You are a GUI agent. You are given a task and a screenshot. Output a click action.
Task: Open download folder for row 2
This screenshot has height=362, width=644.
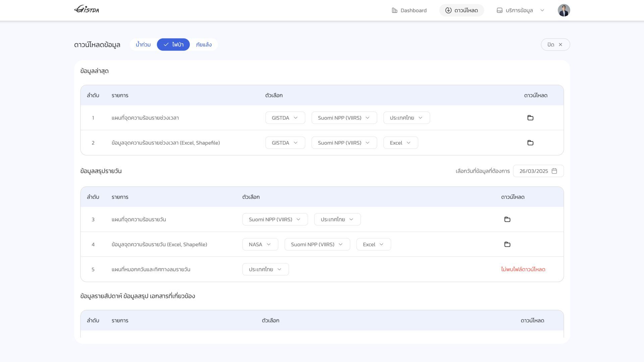(x=530, y=143)
